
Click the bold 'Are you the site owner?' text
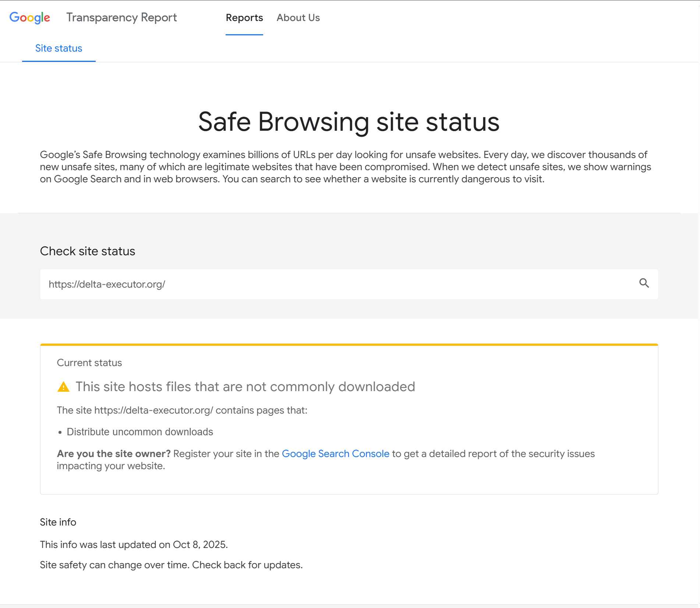pyautogui.click(x=113, y=454)
